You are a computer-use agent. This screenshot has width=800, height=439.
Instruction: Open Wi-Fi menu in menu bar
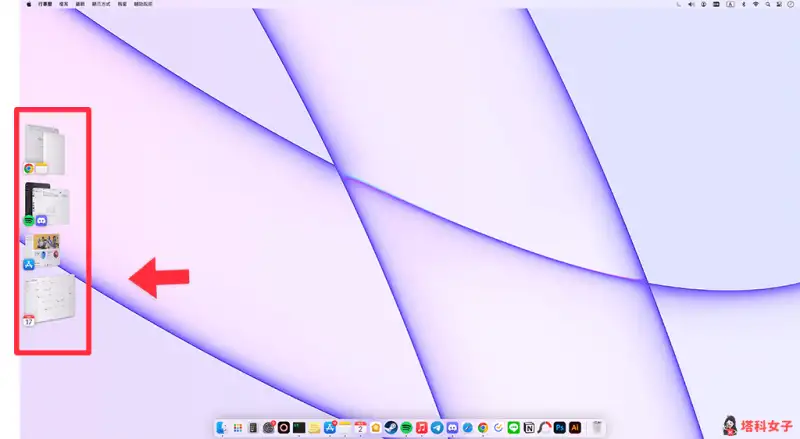coord(756,4)
